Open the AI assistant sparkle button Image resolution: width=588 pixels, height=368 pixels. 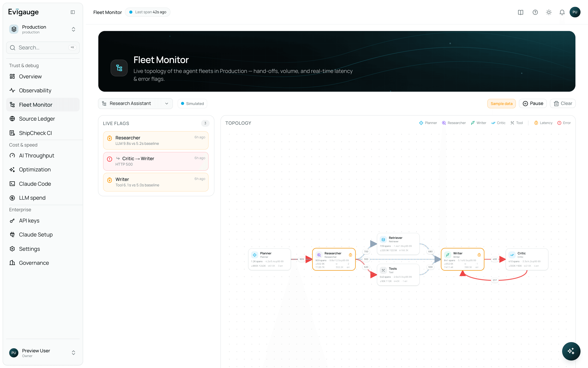coord(571,351)
